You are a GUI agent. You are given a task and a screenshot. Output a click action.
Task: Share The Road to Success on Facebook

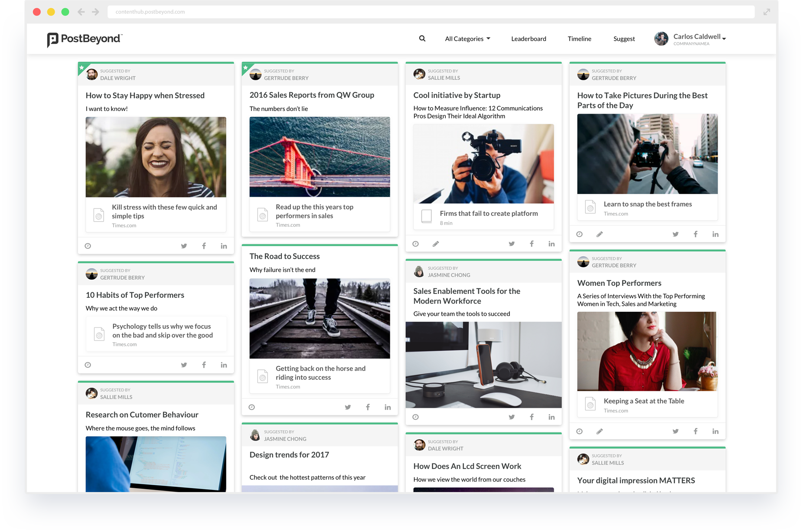(368, 407)
